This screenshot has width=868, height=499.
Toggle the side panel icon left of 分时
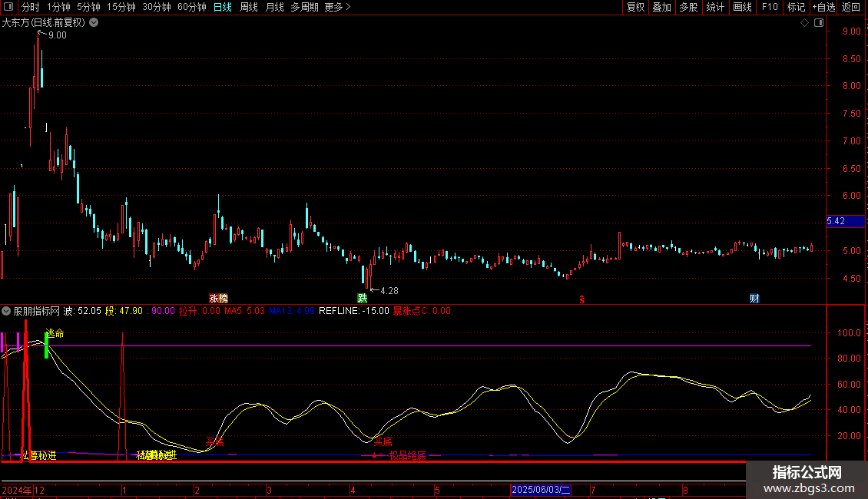(x=8, y=7)
